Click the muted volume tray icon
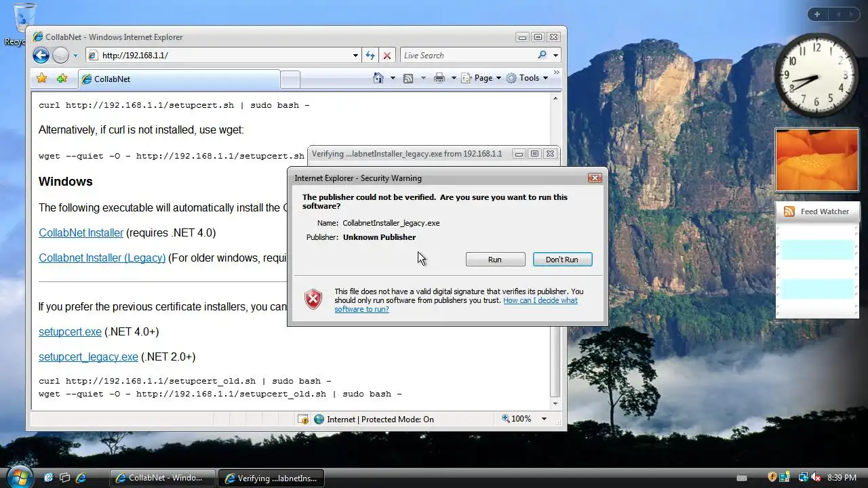This screenshot has height=488, width=868. coord(816,478)
